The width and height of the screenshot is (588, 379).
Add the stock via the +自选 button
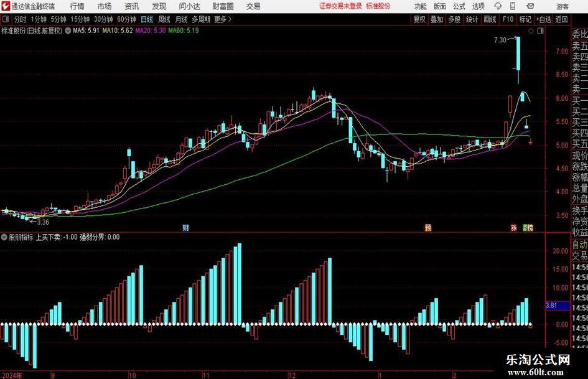coord(543,19)
